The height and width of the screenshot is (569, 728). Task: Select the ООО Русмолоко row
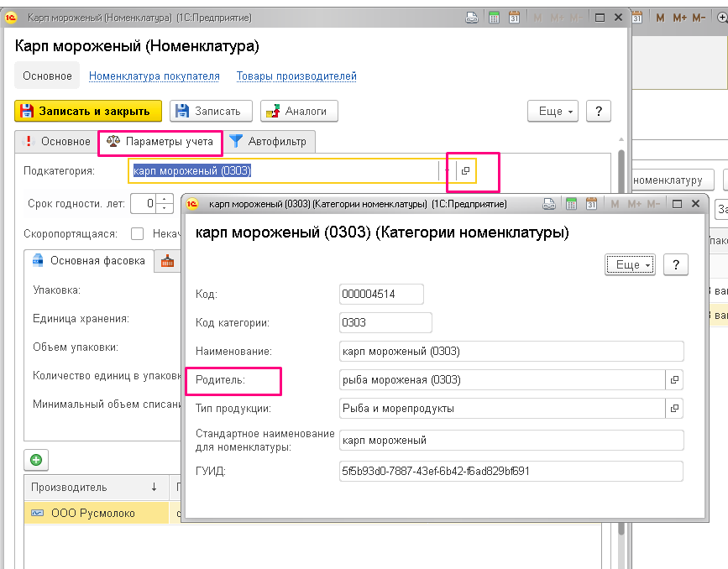(x=96, y=513)
